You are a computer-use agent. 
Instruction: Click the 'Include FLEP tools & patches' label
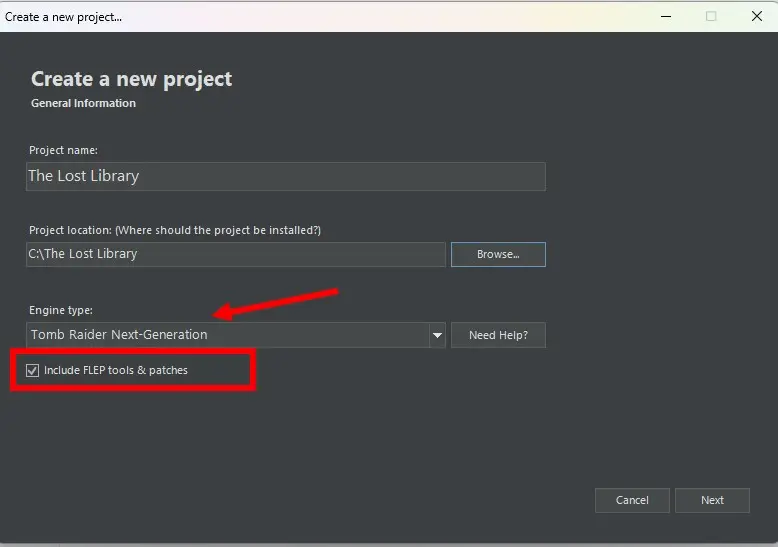tap(116, 371)
